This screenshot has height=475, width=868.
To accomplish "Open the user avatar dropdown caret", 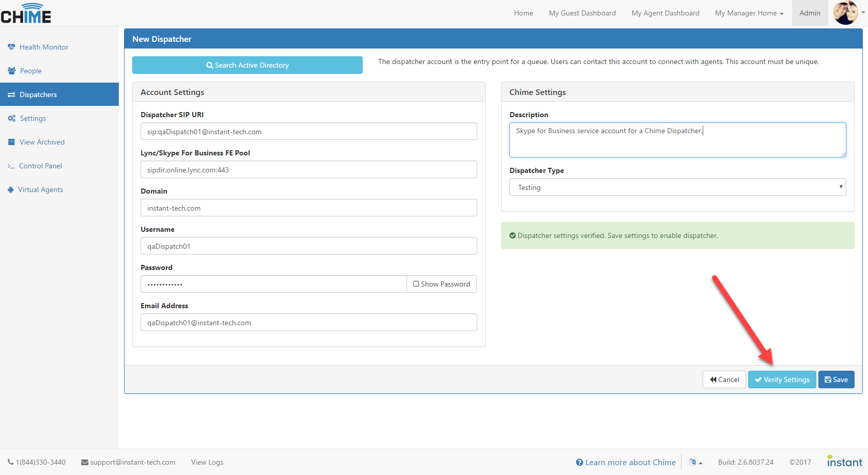I will (863, 12).
